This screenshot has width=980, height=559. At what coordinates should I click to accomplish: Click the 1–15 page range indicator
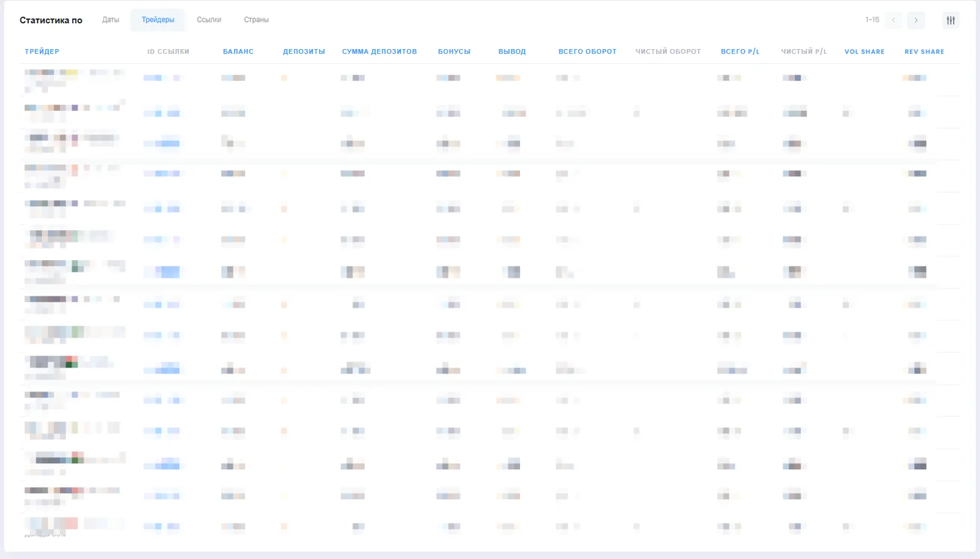(x=872, y=20)
